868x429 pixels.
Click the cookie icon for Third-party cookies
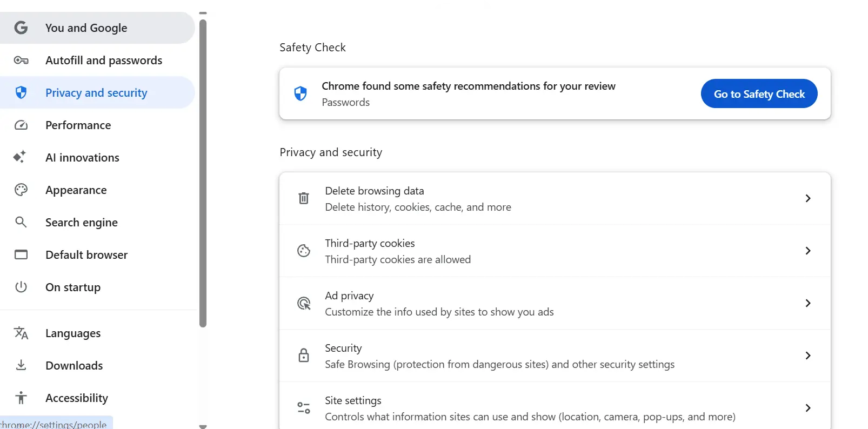(304, 251)
